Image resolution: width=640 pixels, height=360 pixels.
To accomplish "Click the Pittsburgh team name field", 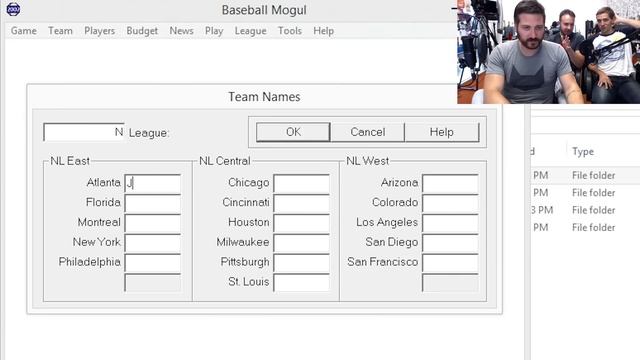I will [x=302, y=263].
